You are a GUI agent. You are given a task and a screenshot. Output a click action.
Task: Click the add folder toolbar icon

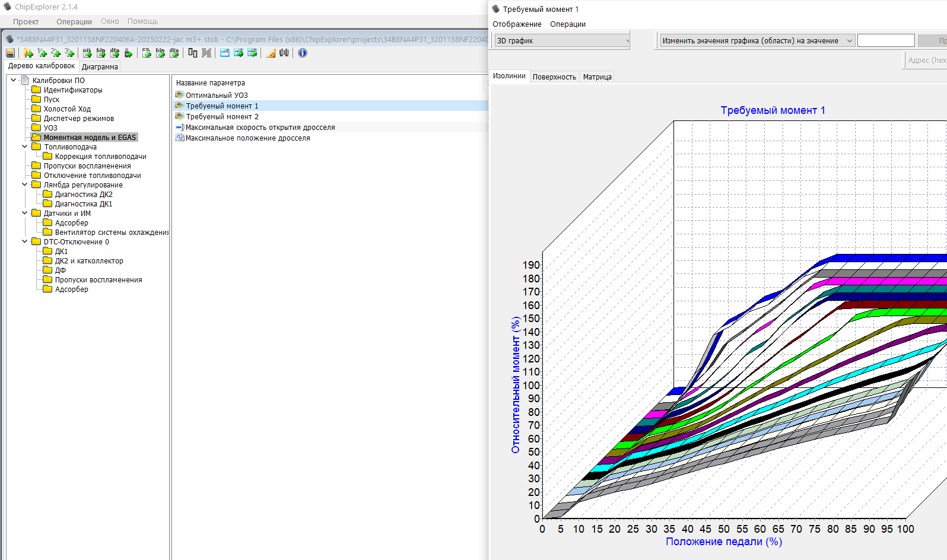pos(28,53)
